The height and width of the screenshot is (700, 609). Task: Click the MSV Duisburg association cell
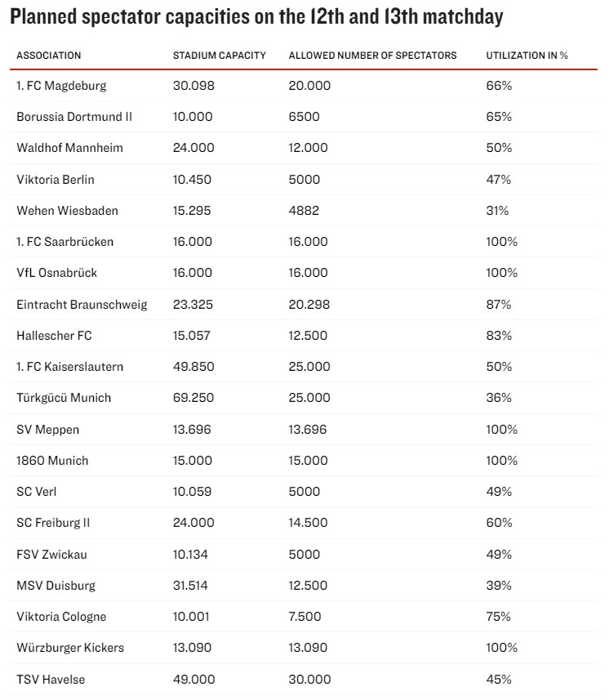point(56,586)
